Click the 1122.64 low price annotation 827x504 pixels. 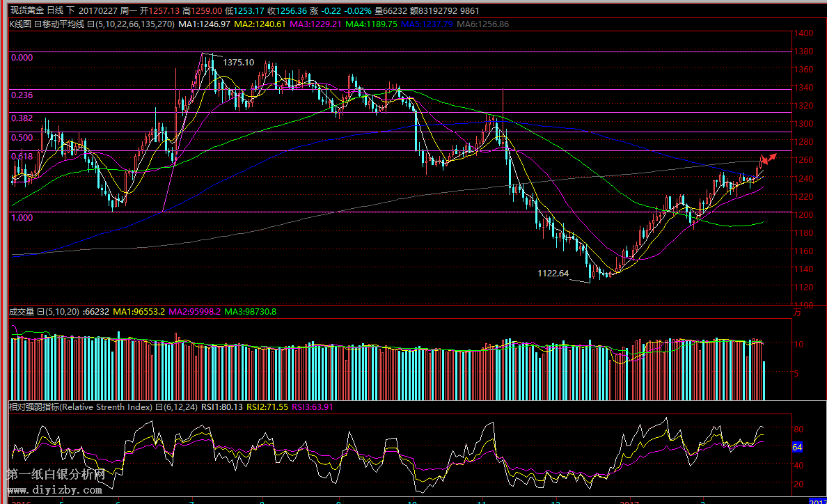(x=553, y=273)
